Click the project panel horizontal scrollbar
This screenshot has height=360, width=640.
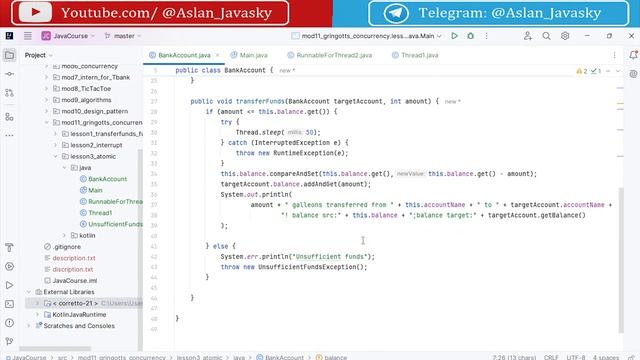click(x=55, y=349)
